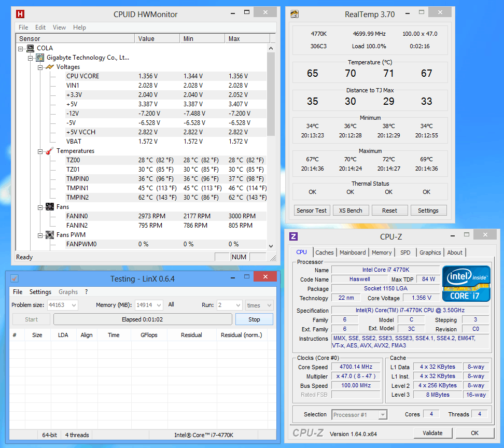Click the RealTemp title bar icon
The image size is (504, 448).
tap(295, 14)
